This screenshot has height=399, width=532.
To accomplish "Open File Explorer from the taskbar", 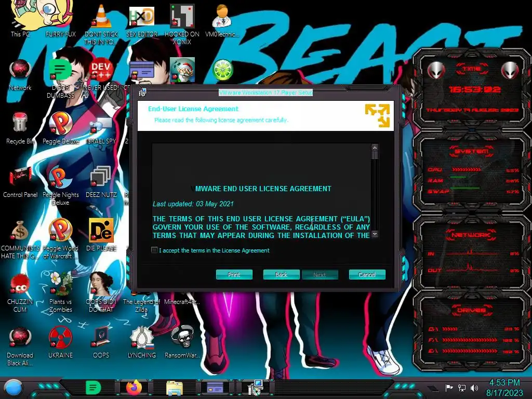I will [175, 388].
